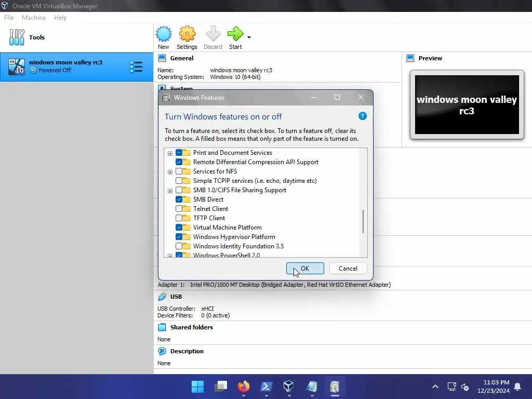Click the General section icon
This screenshot has height=399, width=532.
coord(162,58)
